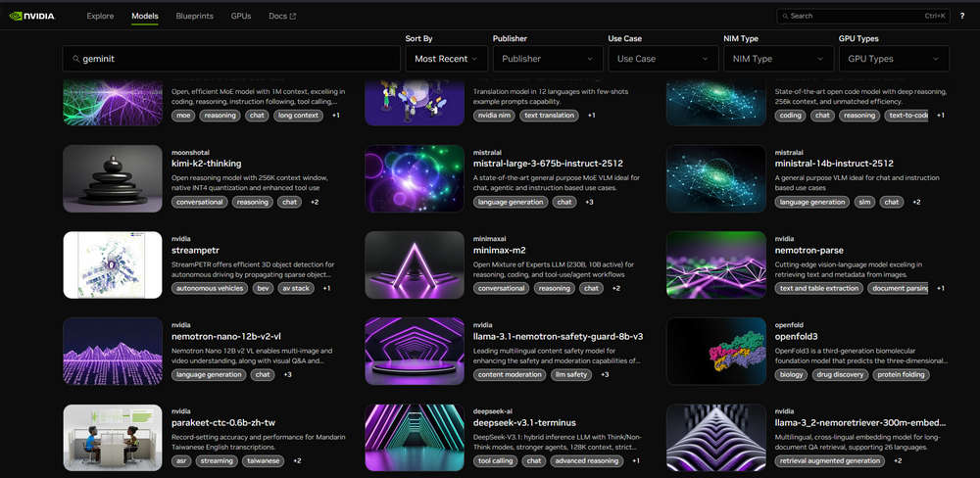
Task: Click the llm safety tag
Action: click(570, 374)
